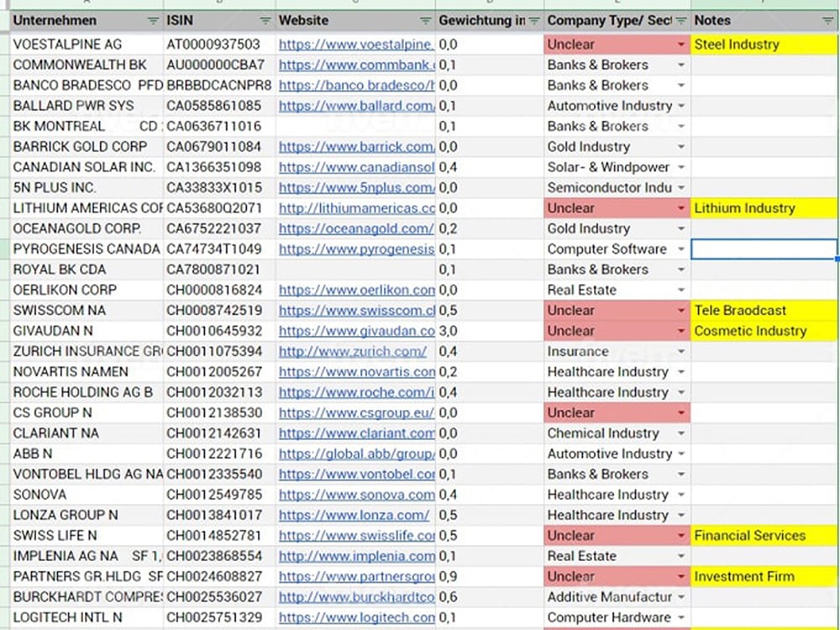840x630 pixels.
Task: Open filter for Gewichtung column
Action: click(534, 21)
